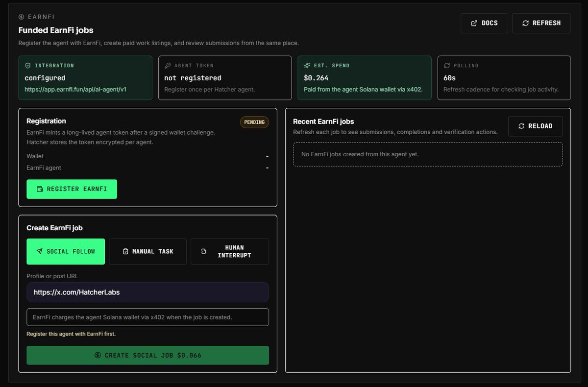The width and height of the screenshot is (588, 387).
Task: Click 'No EarnFi jobs created' empty message
Action: (x=360, y=154)
